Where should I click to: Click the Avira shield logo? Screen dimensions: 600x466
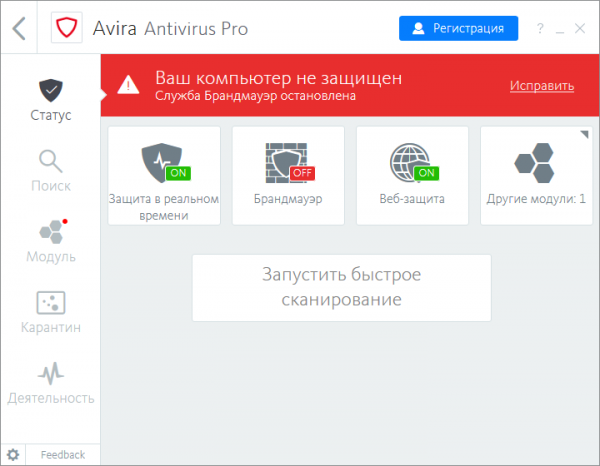pyautogui.click(x=67, y=27)
